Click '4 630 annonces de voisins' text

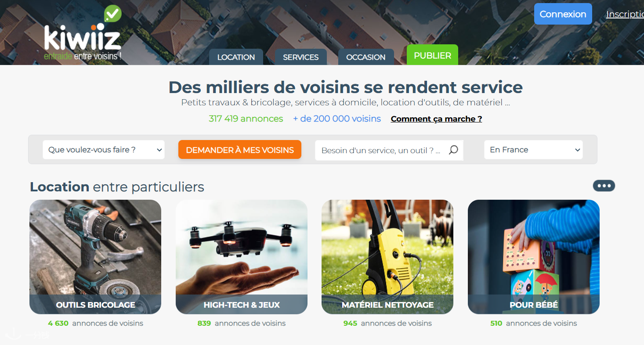(96, 323)
